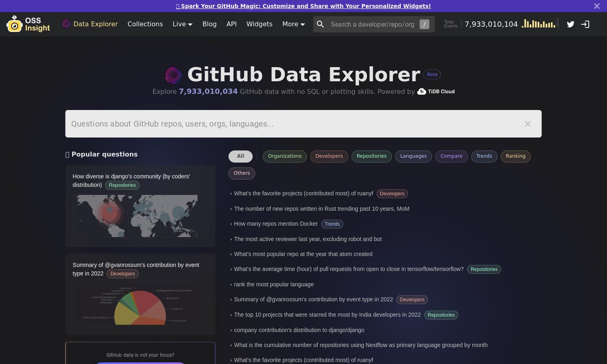Dismiss the top announcement banner
The width and height of the screenshot is (607, 364).
pos(597,6)
